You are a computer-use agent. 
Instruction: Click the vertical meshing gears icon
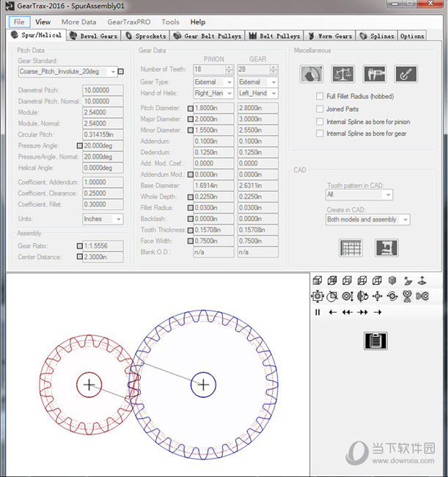tap(407, 296)
